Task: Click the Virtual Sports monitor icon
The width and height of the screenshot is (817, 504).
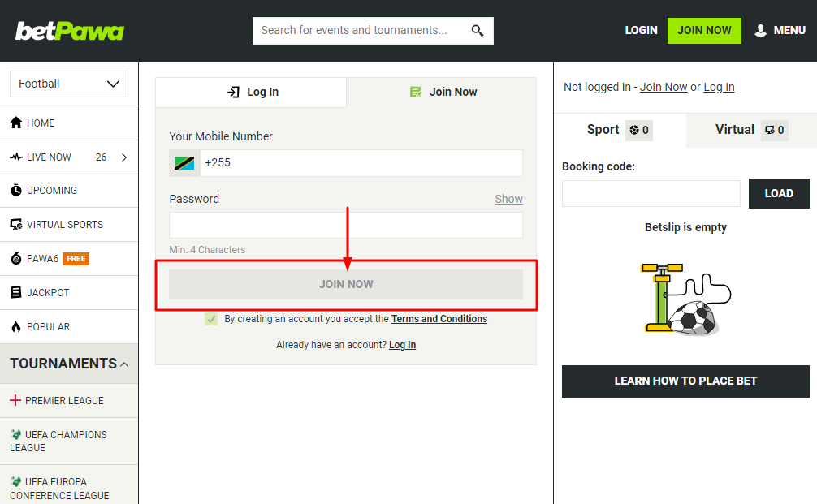Action: coord(16,224)
